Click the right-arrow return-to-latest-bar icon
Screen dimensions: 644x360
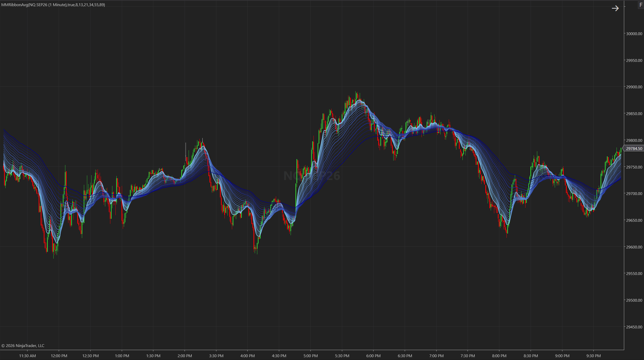tap(615, 8)
